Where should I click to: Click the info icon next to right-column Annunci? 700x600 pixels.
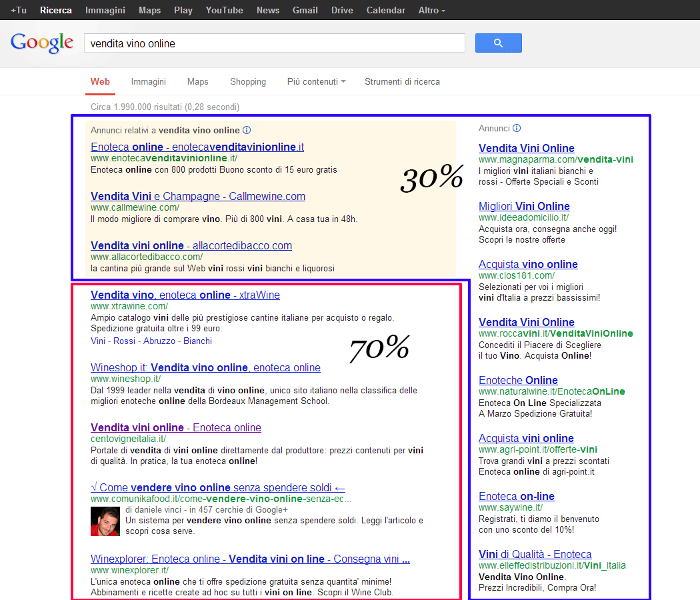(517, 128)
